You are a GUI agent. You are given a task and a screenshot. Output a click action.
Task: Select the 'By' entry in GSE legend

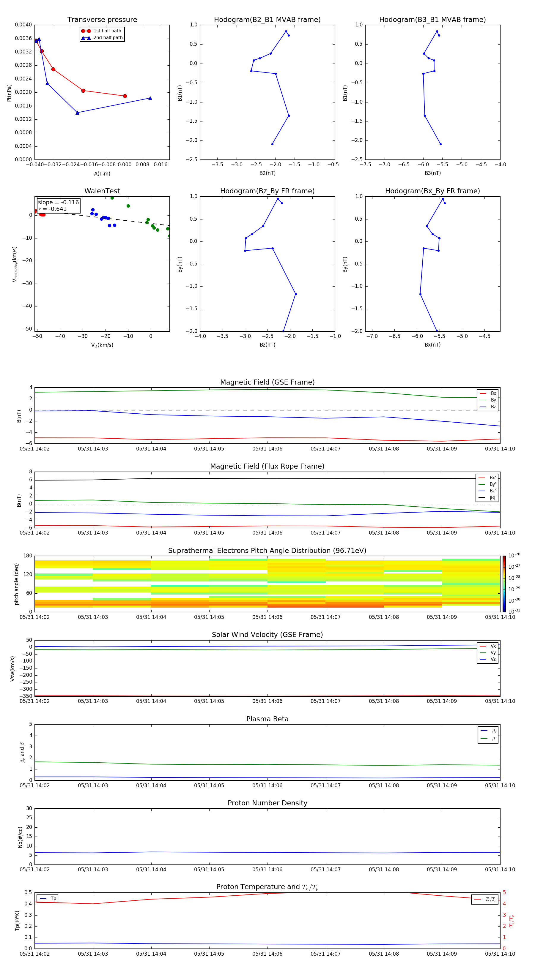coord(488,400)
